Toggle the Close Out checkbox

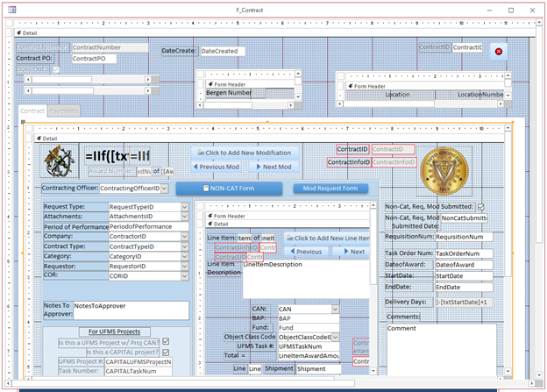click(x=56, y=69)
